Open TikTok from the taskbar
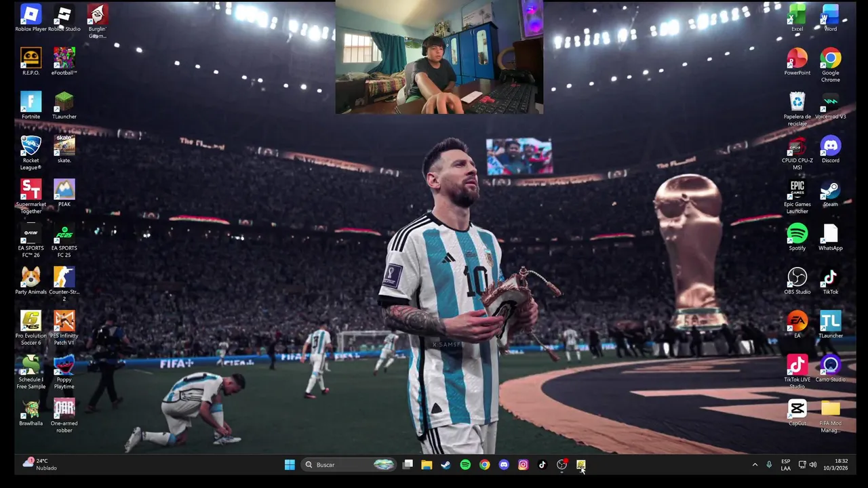The height and width of the screenshot is (488, 868). [542, 464]
